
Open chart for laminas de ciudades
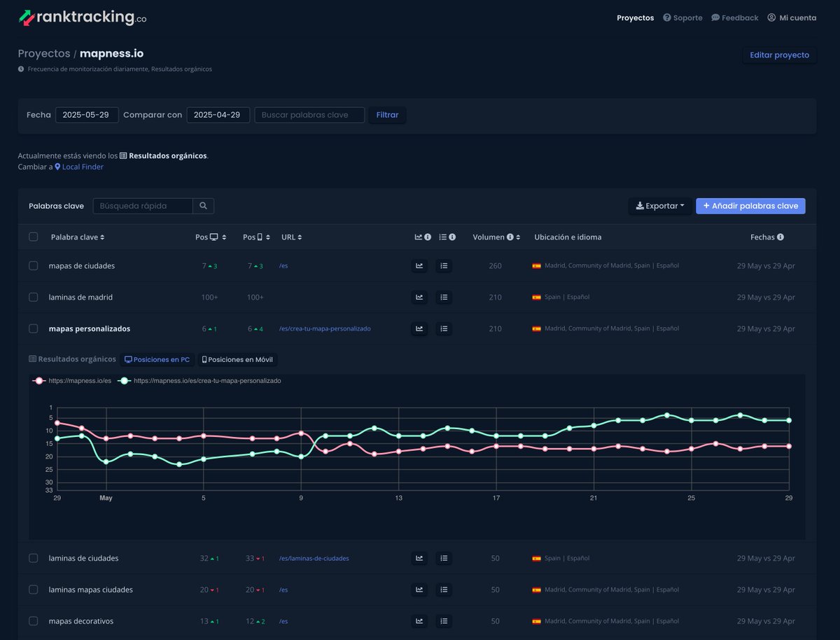coord(419,558)
